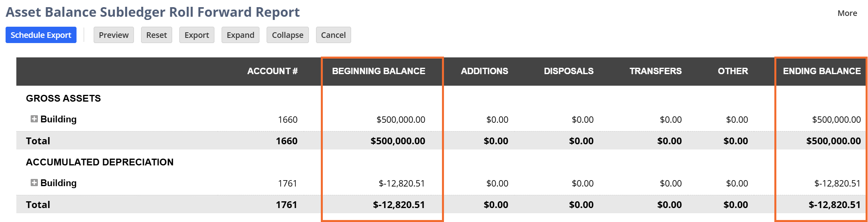The width and height of the screenshot is (868, 222).
Task: Click the Account # column header
Action: click(273, 71)
